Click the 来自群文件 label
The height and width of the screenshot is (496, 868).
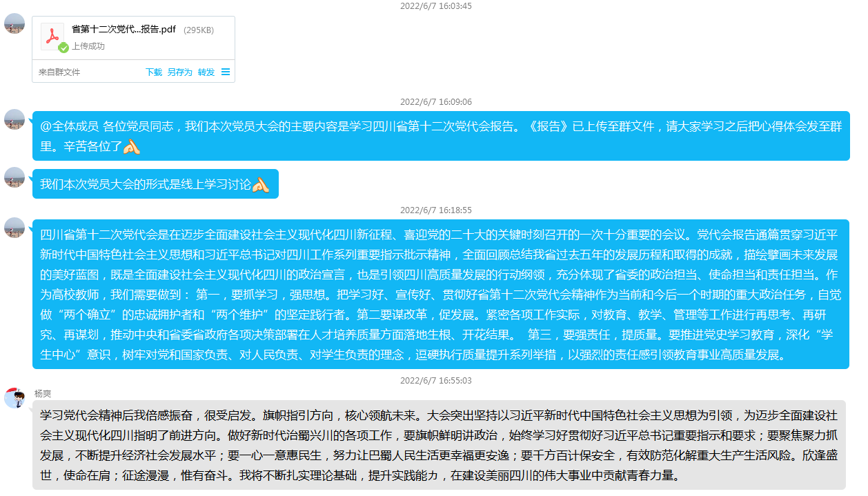59,72
